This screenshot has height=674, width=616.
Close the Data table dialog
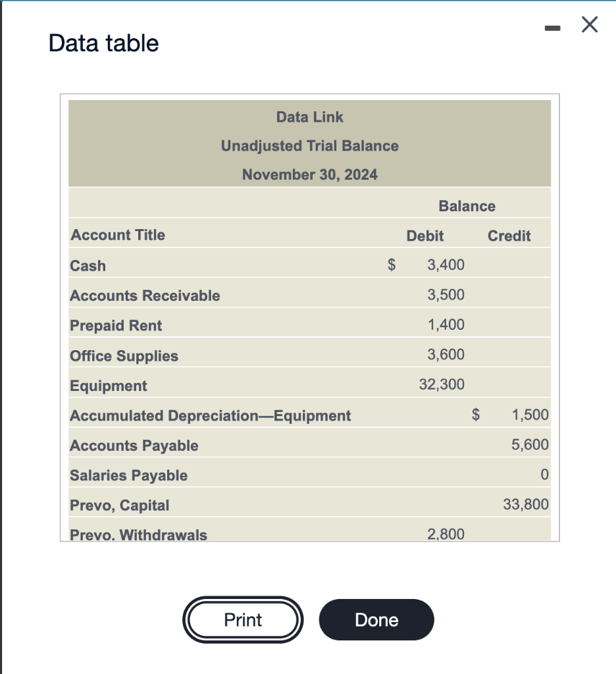click(588, 25)
